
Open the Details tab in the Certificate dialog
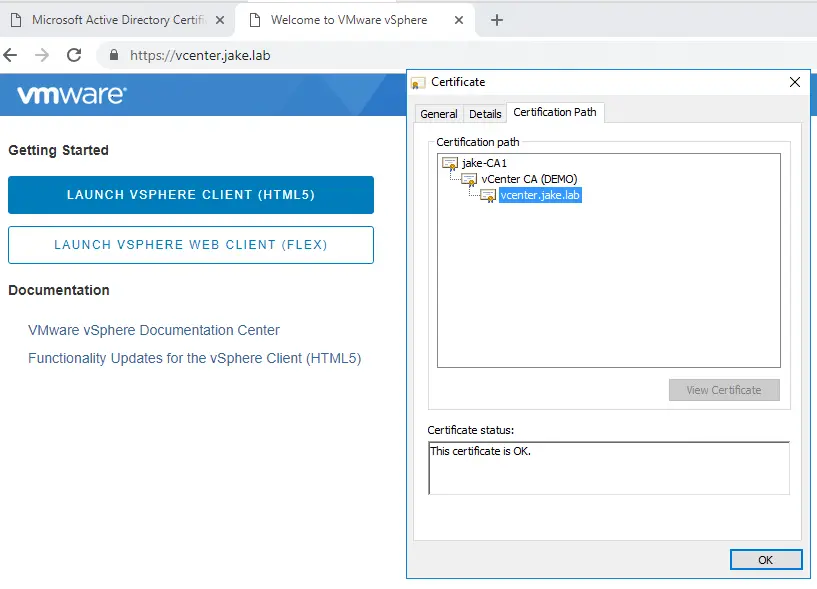click(485, 114)
